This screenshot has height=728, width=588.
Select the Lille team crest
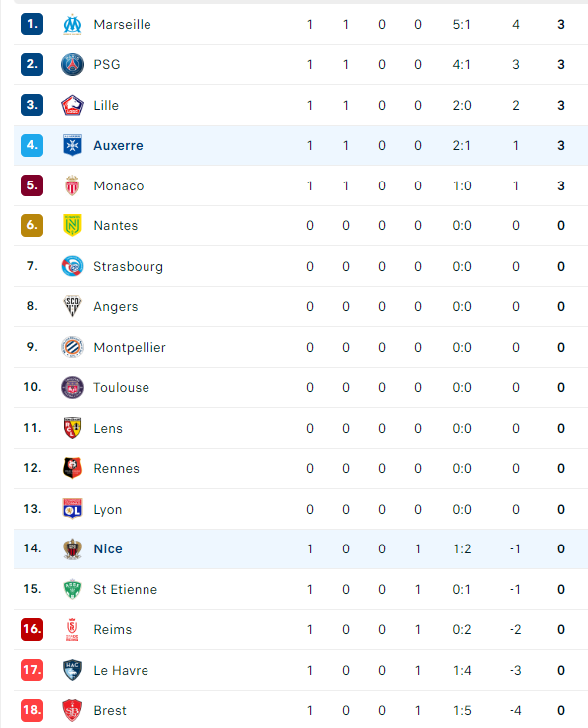(x=72, y=105)
